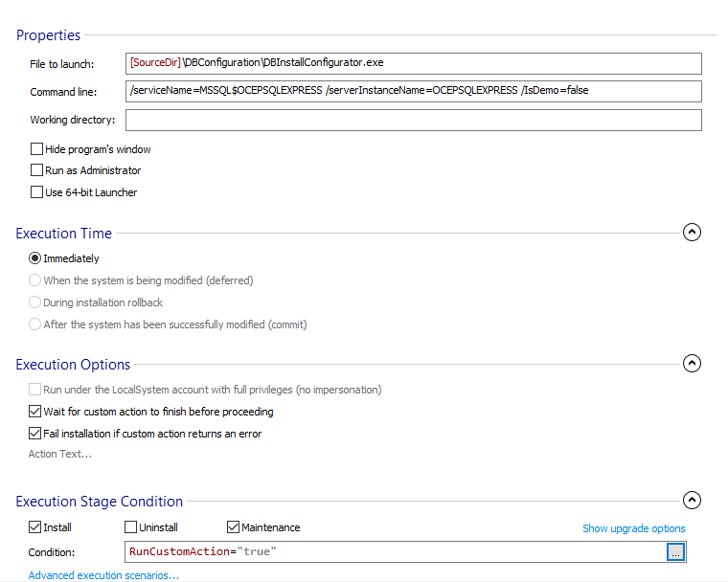
Task: Click the Command line arguments field
Action: pyautogui.click(x=412, y=91)
